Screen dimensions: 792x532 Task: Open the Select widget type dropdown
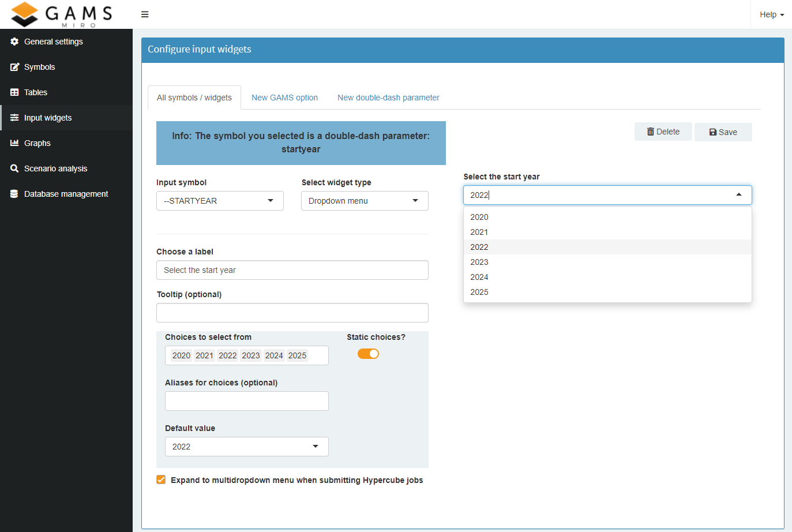[x=364, y=200]
